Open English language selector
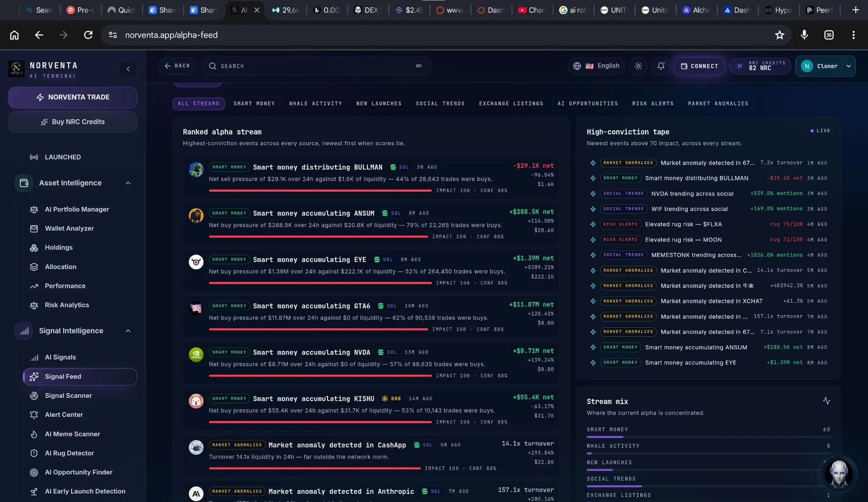Screen dimensions: 868x502 (x=596, y=66)
